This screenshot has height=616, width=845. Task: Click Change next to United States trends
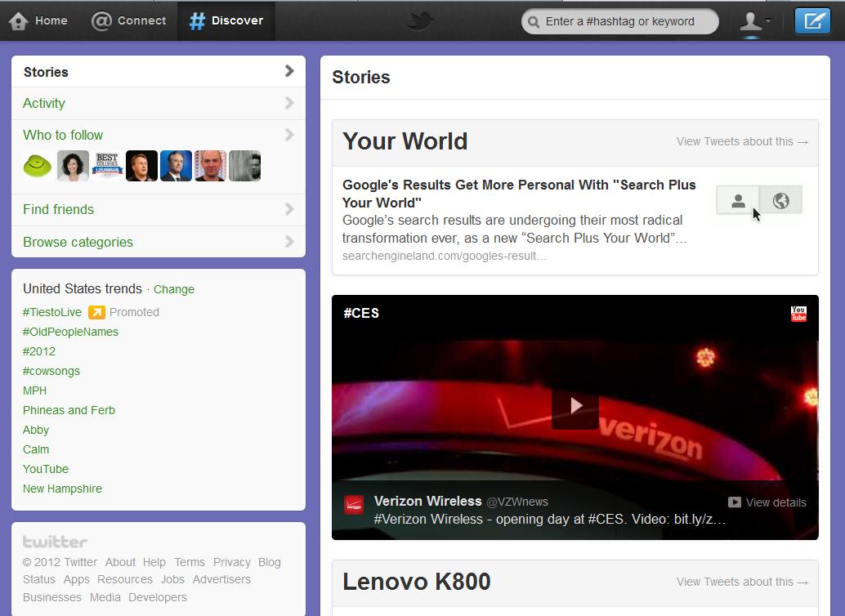point(174,289)
